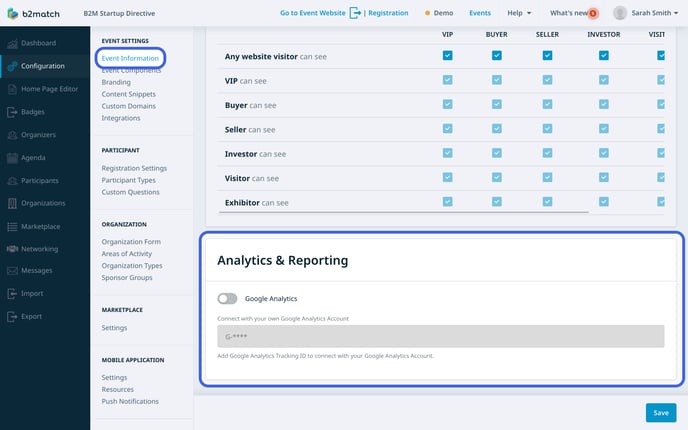This screenshot has height=430, width=688.
Task: Open Messages envelope icon
Action: (12, 271)
